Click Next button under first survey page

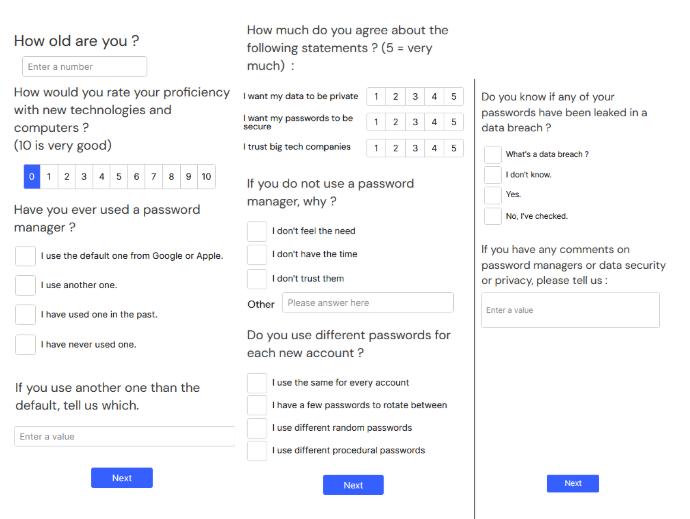point(122,478)
